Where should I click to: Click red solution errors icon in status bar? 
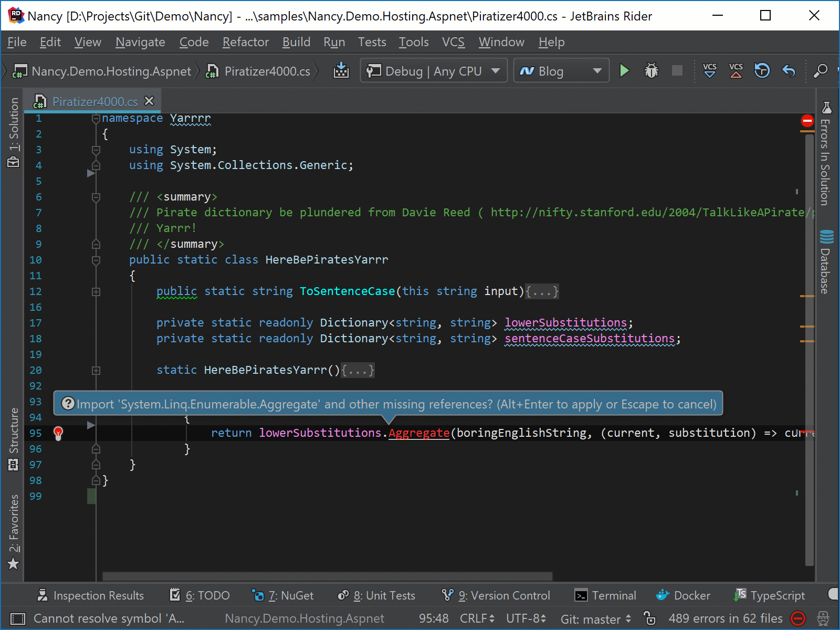798,618
